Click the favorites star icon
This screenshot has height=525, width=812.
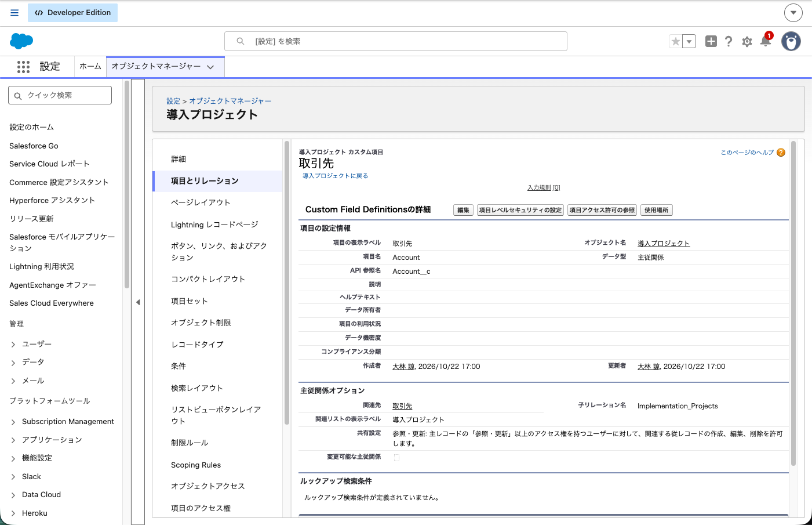676,41
